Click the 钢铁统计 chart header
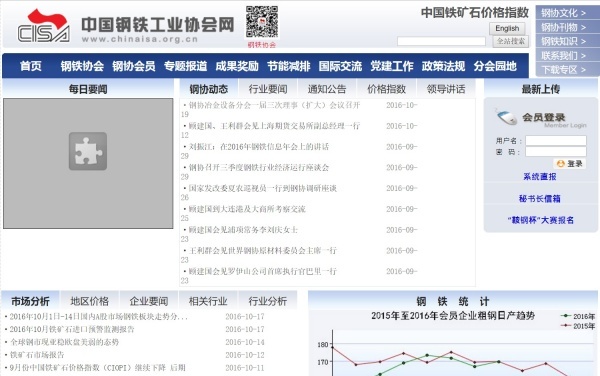The height and width of the screenshot is (376, 600). click(x=453, y=301)
